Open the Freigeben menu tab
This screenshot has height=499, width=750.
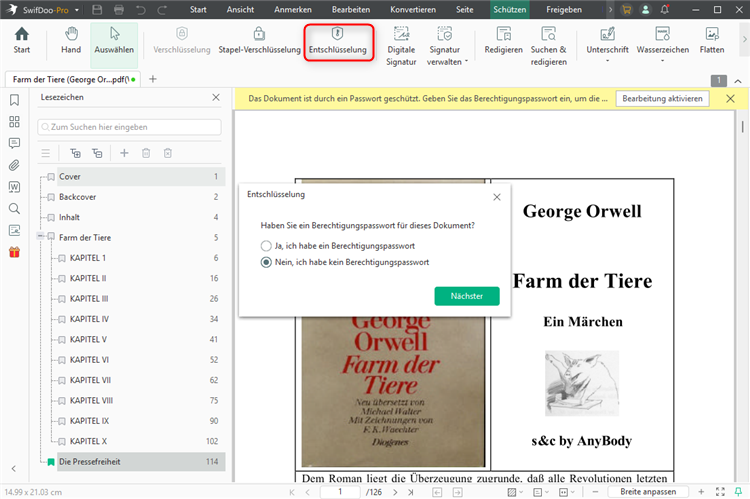click(x=564, y=10)
